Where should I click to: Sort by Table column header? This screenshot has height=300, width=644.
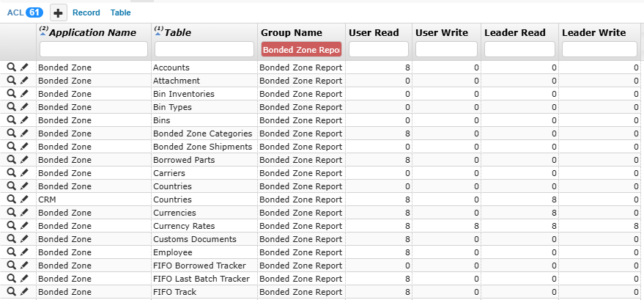pyautogui.click(x=178, y=33)
